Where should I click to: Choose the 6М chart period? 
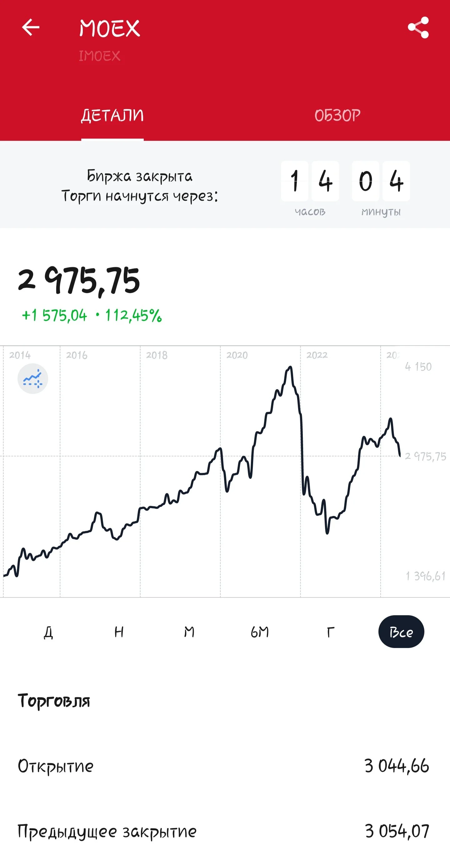point(260,632)
